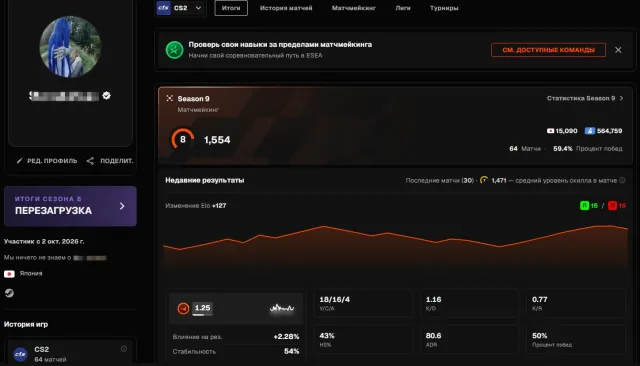Click the pencil icon beside Ред. профиль
Image resolution: width=640 pixels, height=366 pixels.
coord(19,161)
